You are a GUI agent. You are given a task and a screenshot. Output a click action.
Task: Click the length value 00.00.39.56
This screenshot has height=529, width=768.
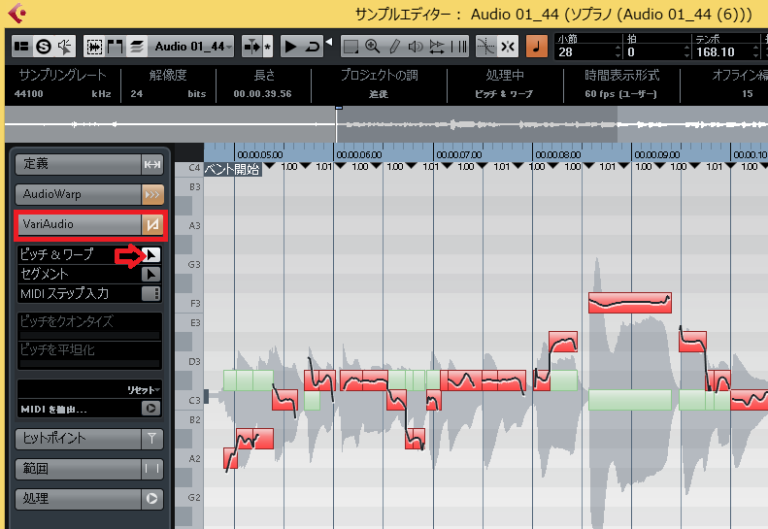click(263, 94)
